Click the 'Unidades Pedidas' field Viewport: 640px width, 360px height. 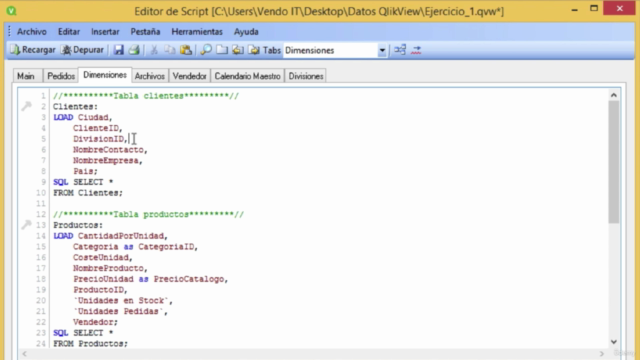(120, 311)
